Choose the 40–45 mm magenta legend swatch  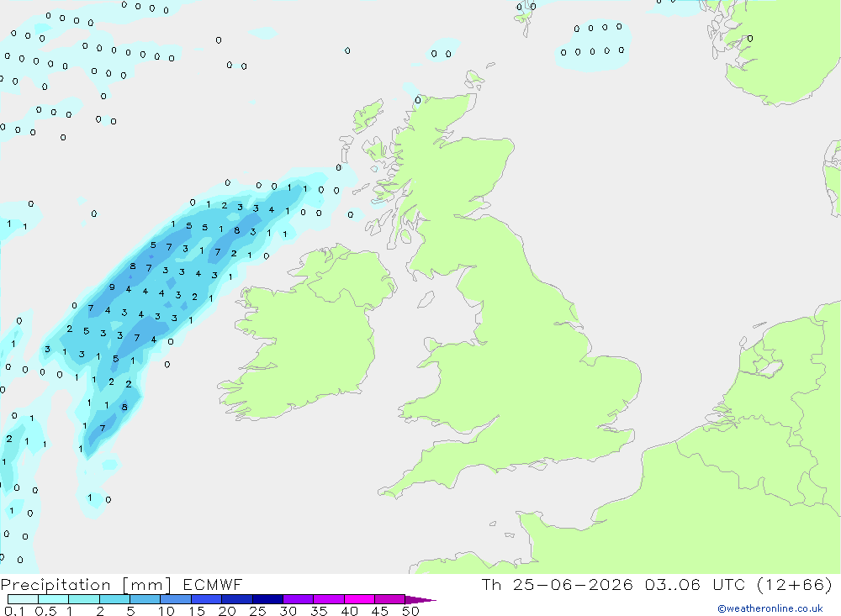click(359, 599)
